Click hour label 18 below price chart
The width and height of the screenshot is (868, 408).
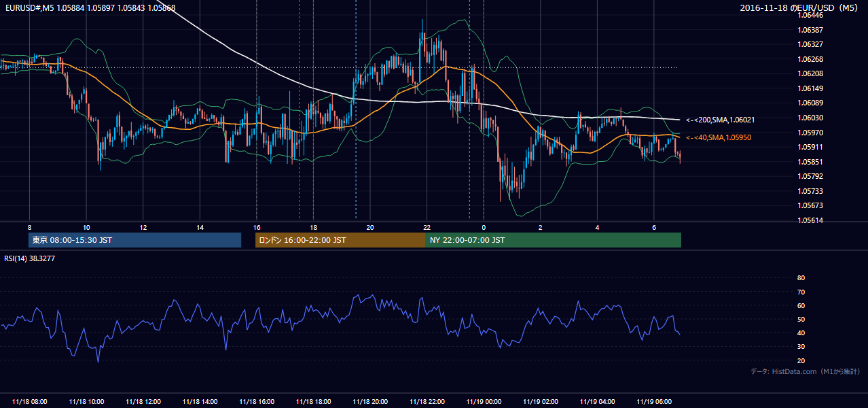(313, 227)
